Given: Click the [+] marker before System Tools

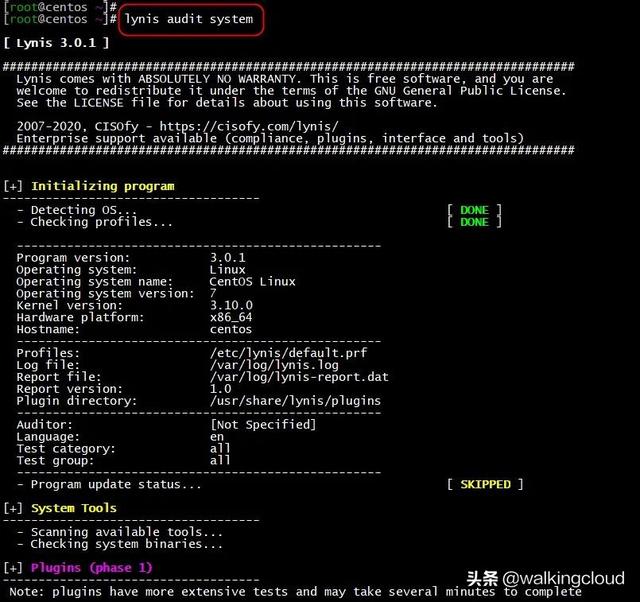Looking at the screenshot, I should (x=13, y=508).
